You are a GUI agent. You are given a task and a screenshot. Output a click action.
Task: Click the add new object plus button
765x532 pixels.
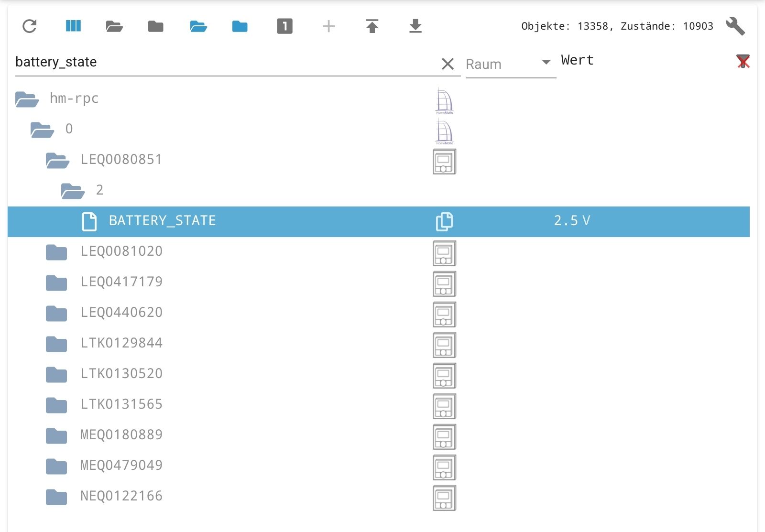[x=328, y=26]
